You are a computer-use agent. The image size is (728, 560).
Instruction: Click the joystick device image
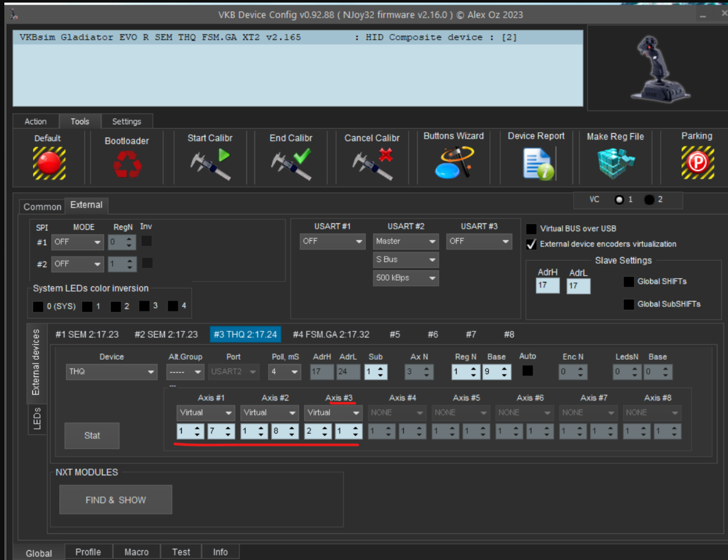click(660, 68)
